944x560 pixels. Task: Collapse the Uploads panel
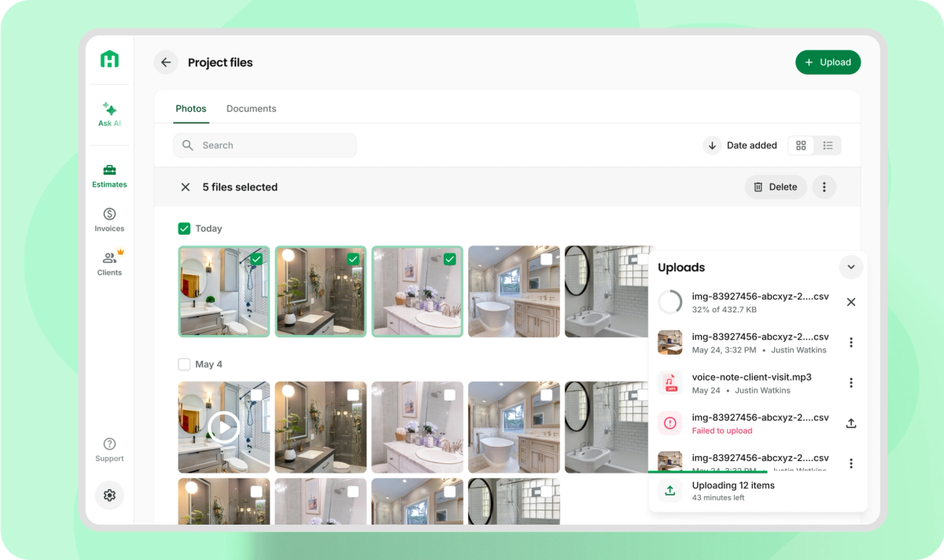pyautogui.click(x=850, y=267)
